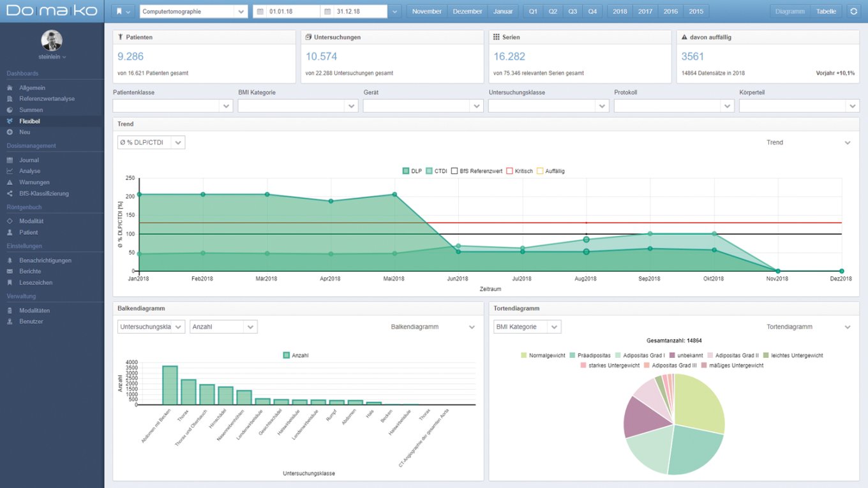Click the steinlein user avatar
This screenshot has height=488, width=868.
(52, 40)
